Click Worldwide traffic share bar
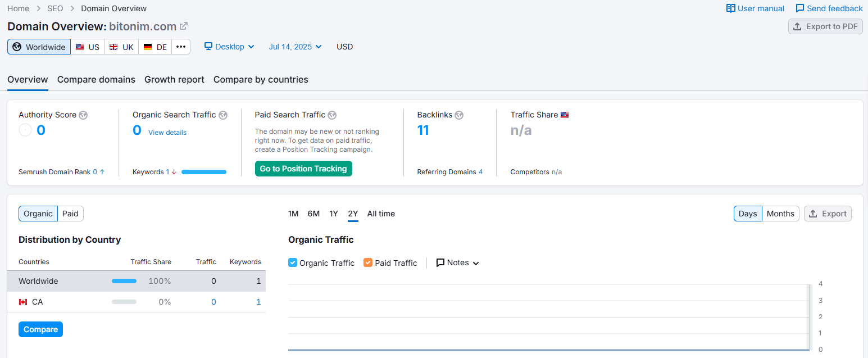The image size is (868, 358). coord(124,281)
